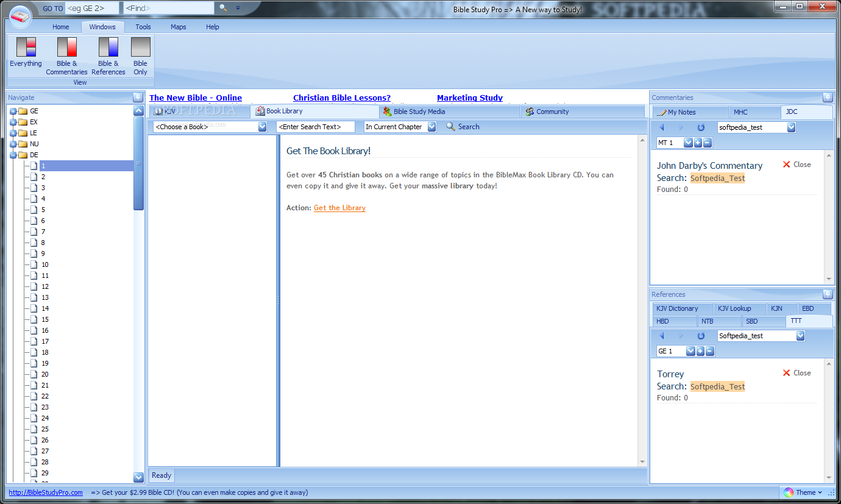Viewport: 841px width, 504px height.
Task: Click the back arrow in Commentaries toolbar
Action: pos(662,127)
